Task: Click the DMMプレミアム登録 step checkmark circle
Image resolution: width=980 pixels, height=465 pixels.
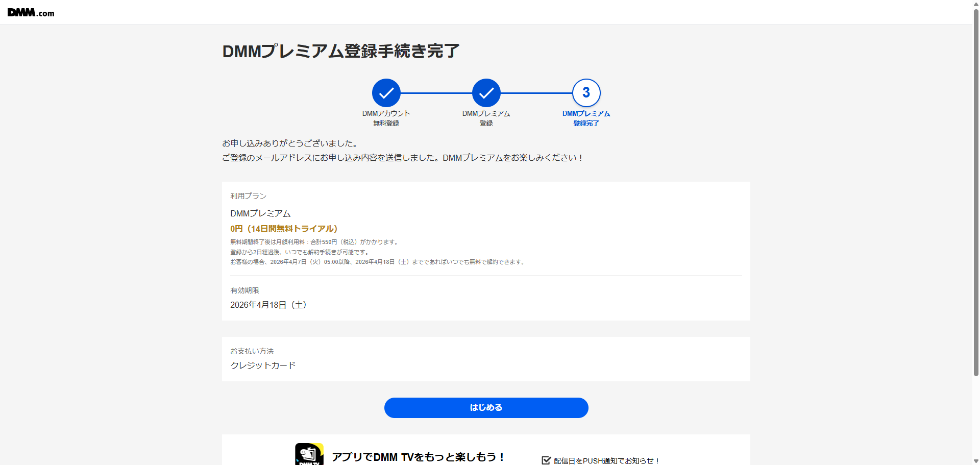Action: pyautogui.click(x=486, y=93)
